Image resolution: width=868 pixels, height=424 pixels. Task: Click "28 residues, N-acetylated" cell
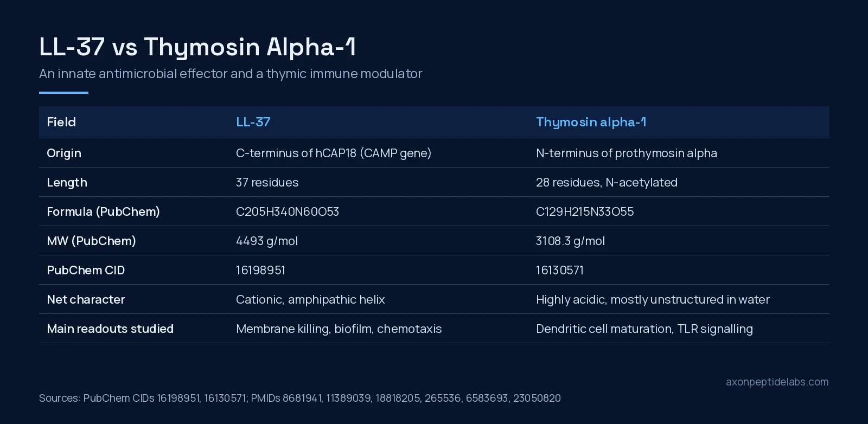(607, 182)
